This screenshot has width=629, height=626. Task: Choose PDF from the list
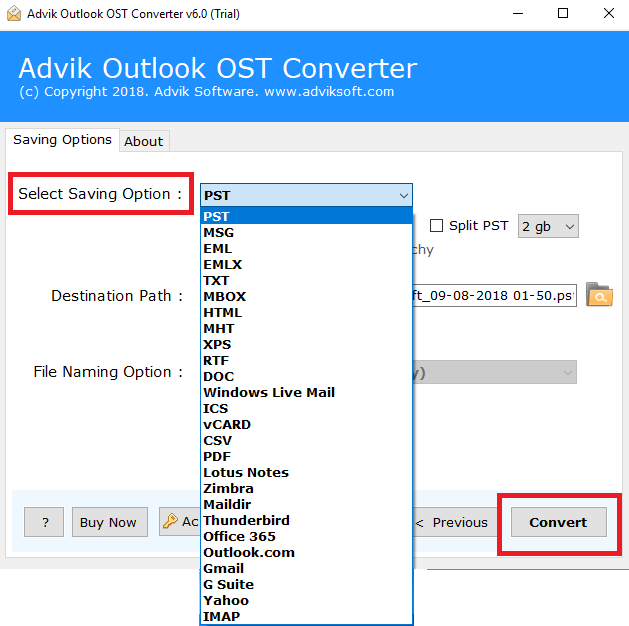click(x=306, y=456)
